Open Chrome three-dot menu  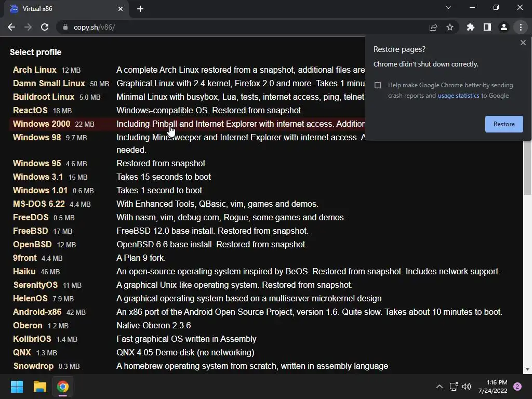[521, 27]
